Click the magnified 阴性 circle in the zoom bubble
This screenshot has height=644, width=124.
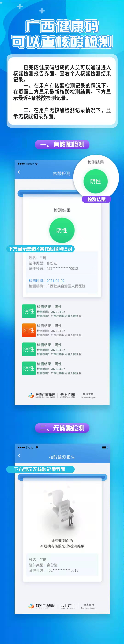96,181
